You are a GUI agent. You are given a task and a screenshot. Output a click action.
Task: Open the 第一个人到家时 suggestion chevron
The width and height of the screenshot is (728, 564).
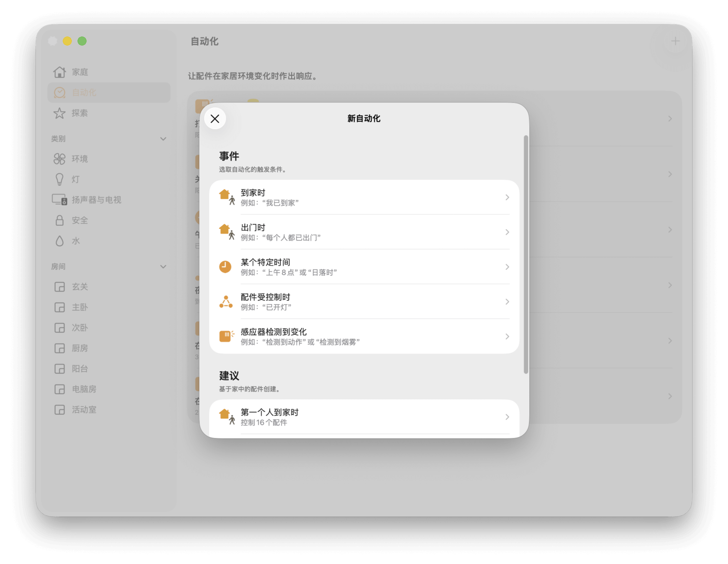[507, 417]
